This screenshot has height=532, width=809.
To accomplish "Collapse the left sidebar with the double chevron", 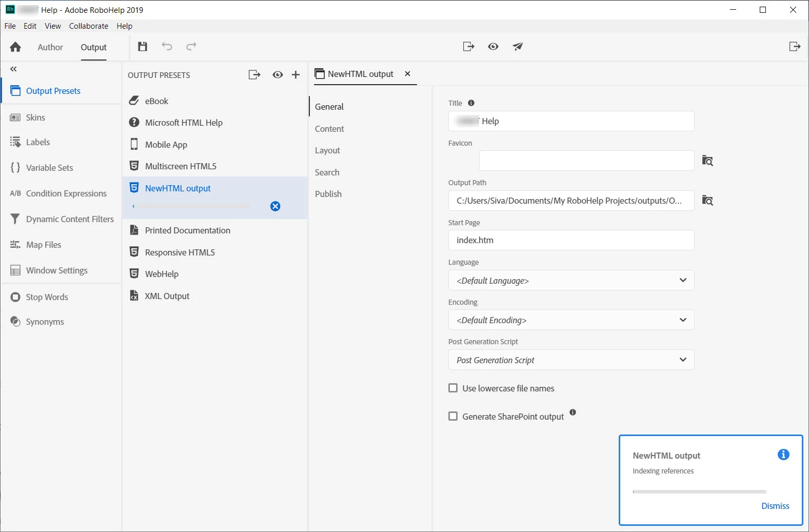I will click(x=13, y=69).
